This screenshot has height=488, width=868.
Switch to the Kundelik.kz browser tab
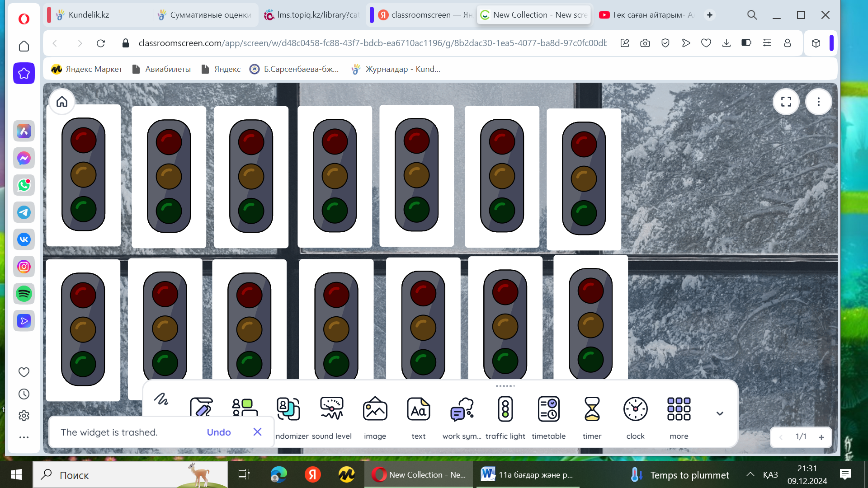(x=89, y=15)
